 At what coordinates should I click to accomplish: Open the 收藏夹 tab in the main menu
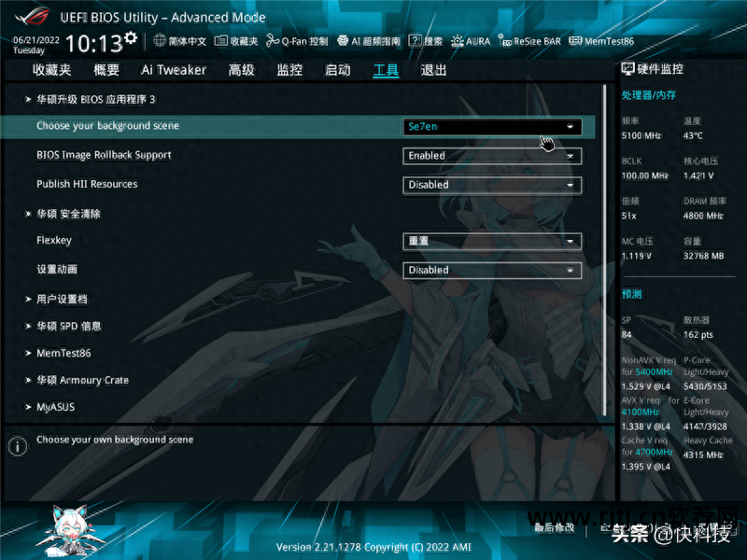[51, 70]
